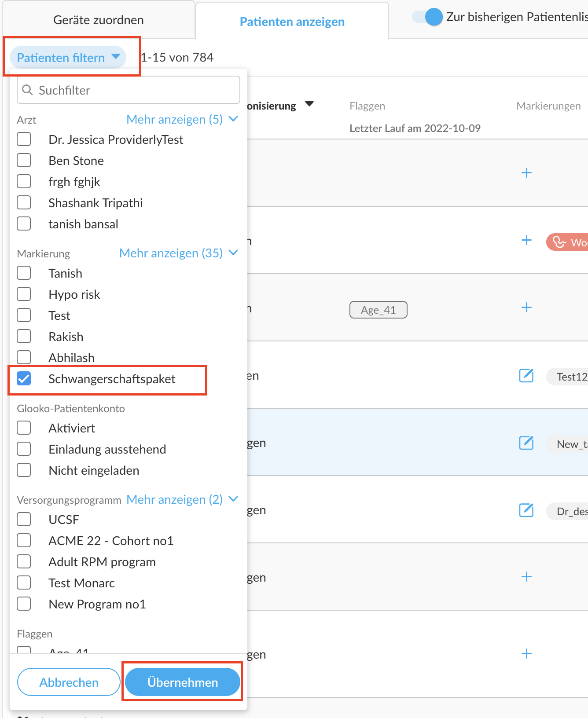Check ACME 22 - Cohort no1

(24, 540)
